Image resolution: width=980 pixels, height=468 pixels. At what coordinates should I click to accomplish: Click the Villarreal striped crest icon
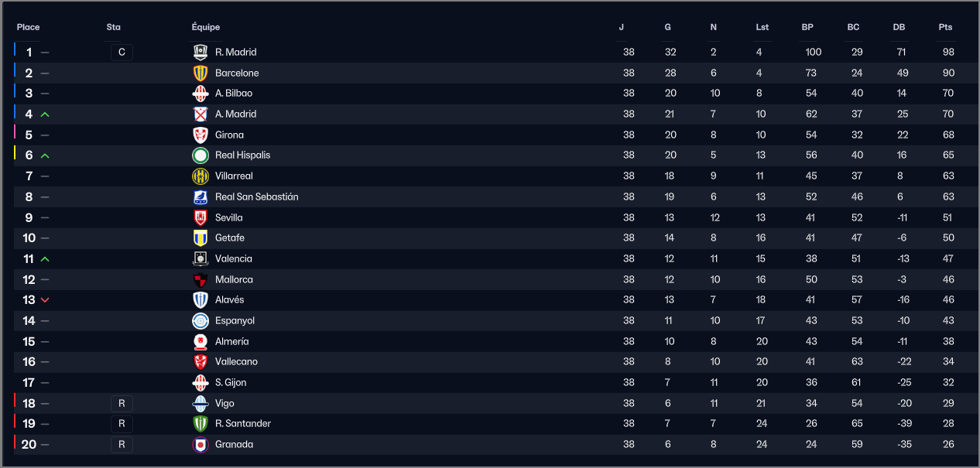(200, 176)
